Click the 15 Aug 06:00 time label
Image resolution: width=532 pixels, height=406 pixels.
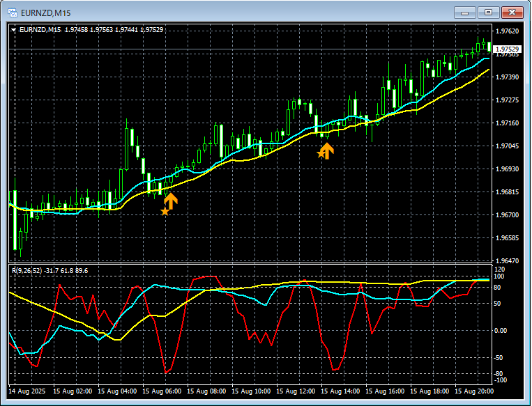(x=162, y=391)
